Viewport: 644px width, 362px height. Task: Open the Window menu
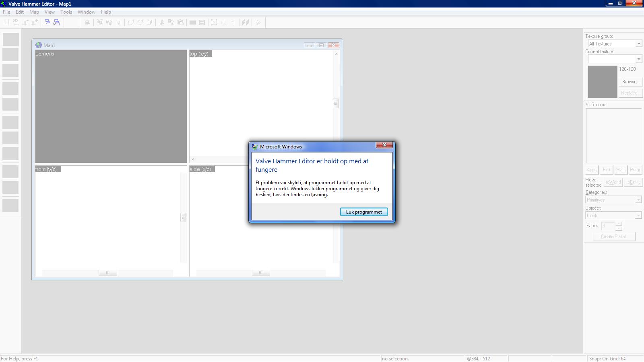[87, 12]
